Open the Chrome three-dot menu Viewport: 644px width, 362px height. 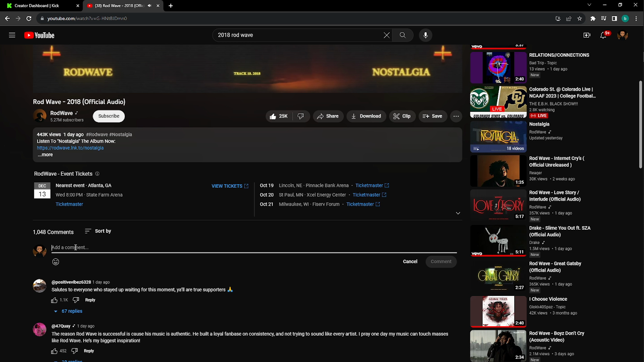636,18
